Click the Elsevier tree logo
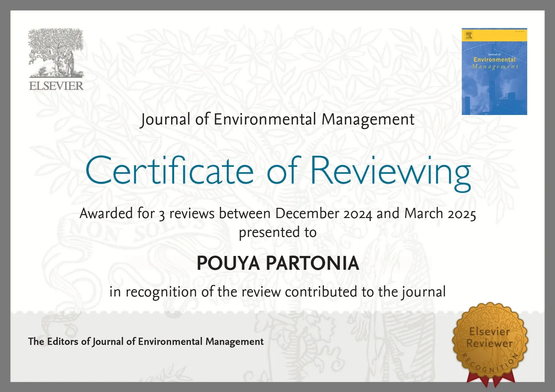The width and height of the screenshot is (555, 392). tap(56, 53)
